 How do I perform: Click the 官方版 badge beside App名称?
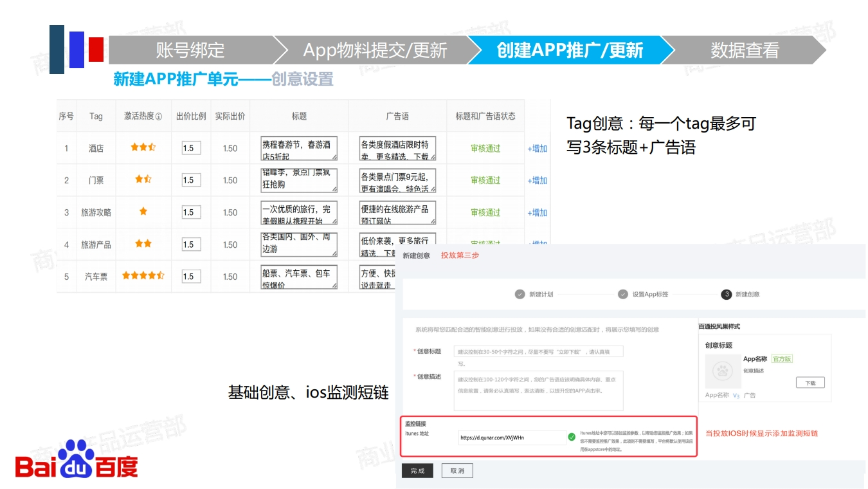tap(782, 359)
